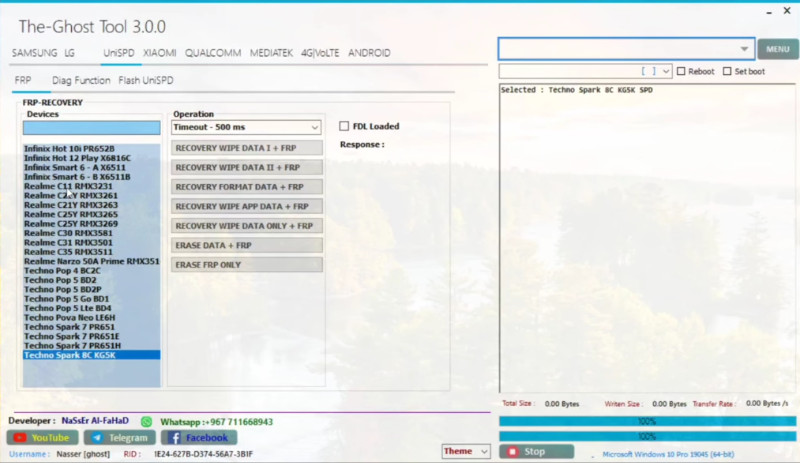Select Infinix Hot 12 Play X6816C
The height and width of the screenshot is (463, 800).
77,158
